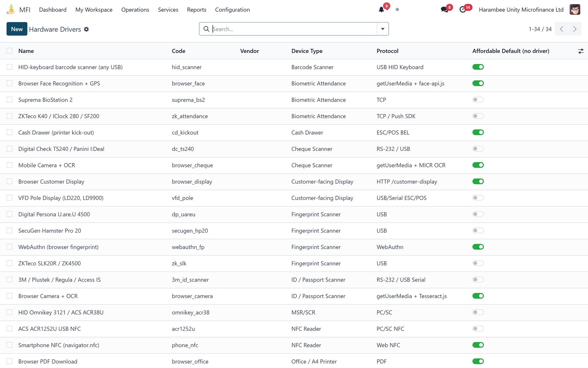Click the 1-34 / 34 pager counter
Image resolution: width=588 pixels, height=368 pixels.
[540, 29]
